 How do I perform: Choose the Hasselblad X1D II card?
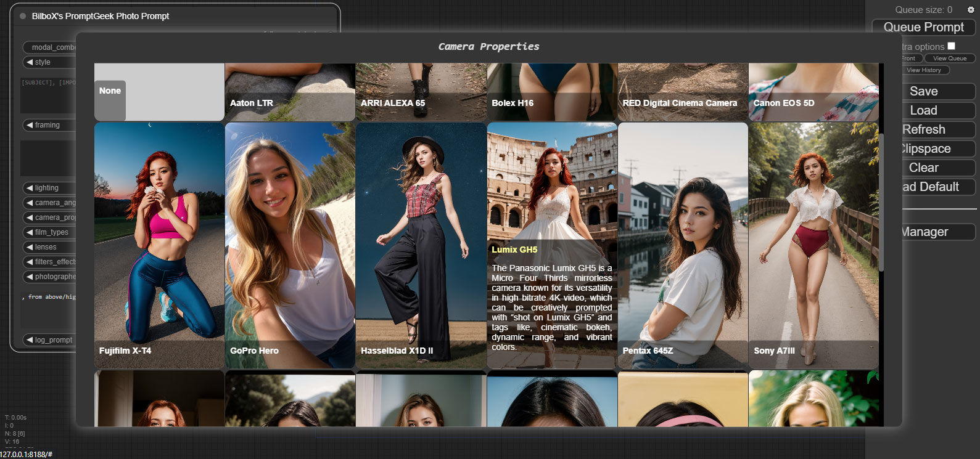click(x=421, y=246)
